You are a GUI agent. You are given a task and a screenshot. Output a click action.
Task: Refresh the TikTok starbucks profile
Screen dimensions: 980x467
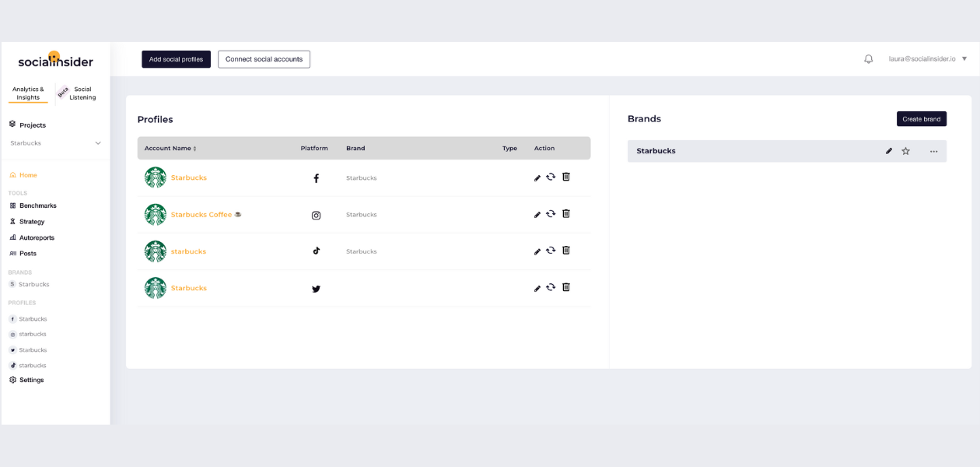(x=551, y=250)
